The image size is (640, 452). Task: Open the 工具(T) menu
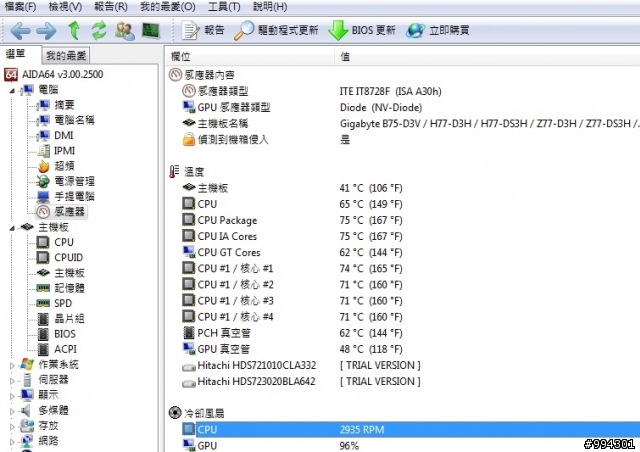click(224, 7)
